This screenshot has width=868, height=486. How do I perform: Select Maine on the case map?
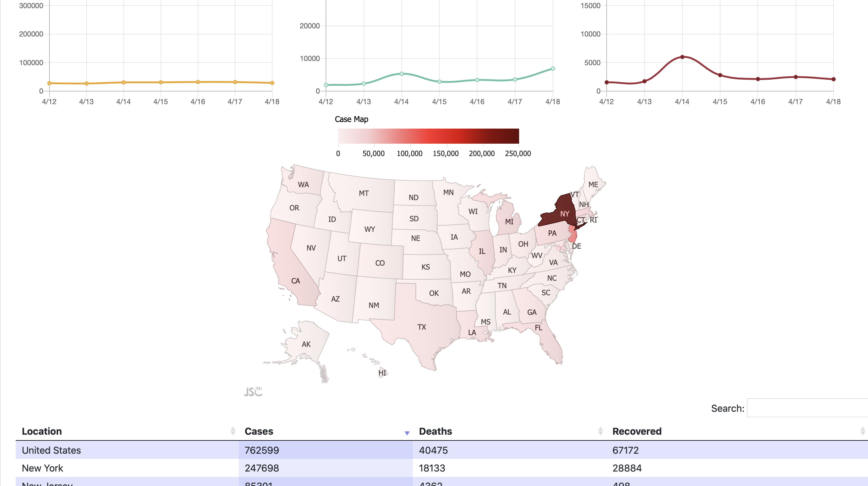point(593,184)
